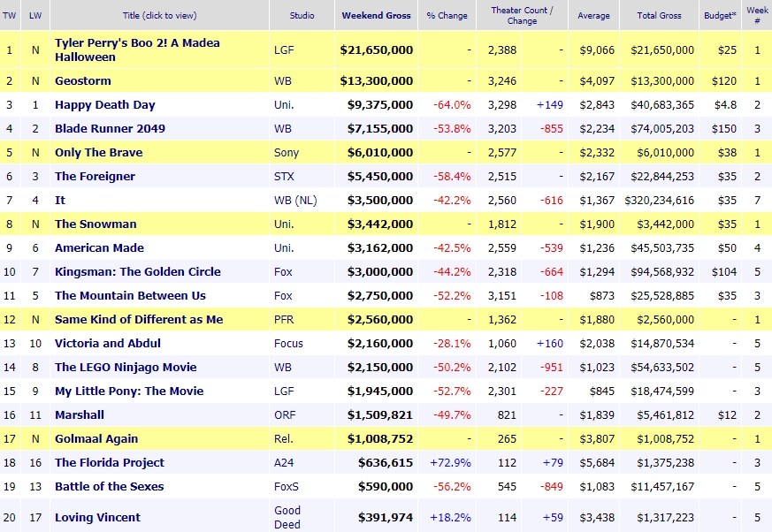View Victoria and Abdul page
The width and height of the screenshot is (772, 532).
point(108,344)
